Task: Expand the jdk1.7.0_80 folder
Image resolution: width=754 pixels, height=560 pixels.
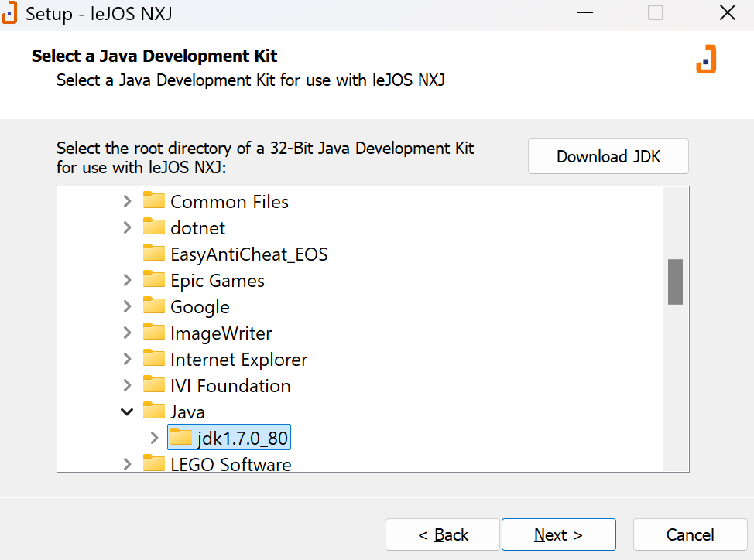Action: click(x=154, y=438)
